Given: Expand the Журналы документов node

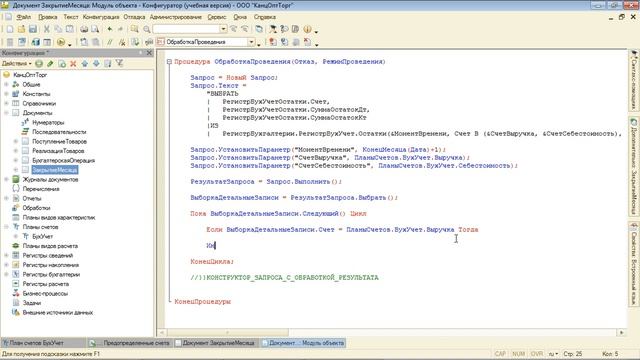Looking at the screenshot, I should point(7,179).
